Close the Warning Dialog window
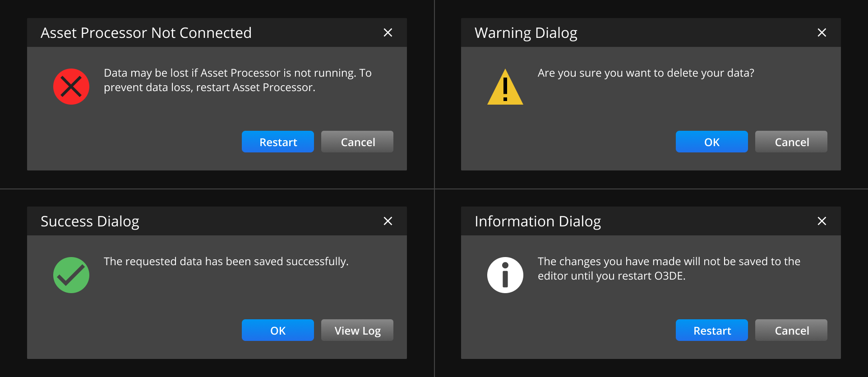868x377 pixels. [x=822, y=32]
